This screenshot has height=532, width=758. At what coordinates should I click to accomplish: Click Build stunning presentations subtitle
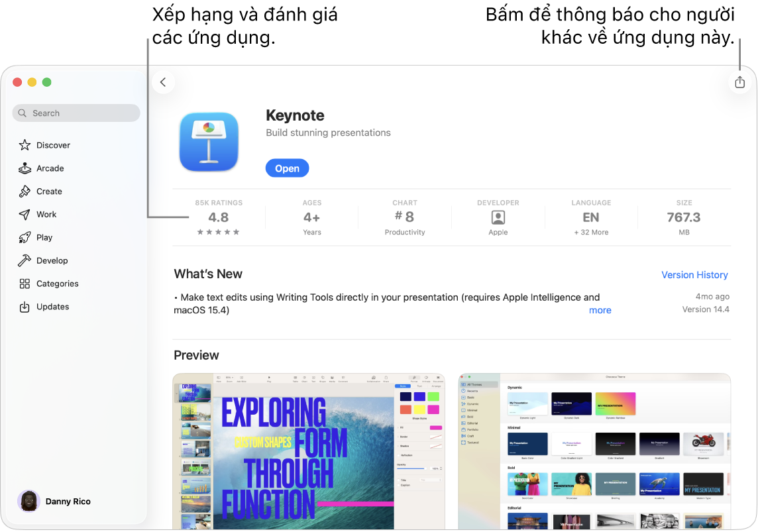tap(328, 133)
